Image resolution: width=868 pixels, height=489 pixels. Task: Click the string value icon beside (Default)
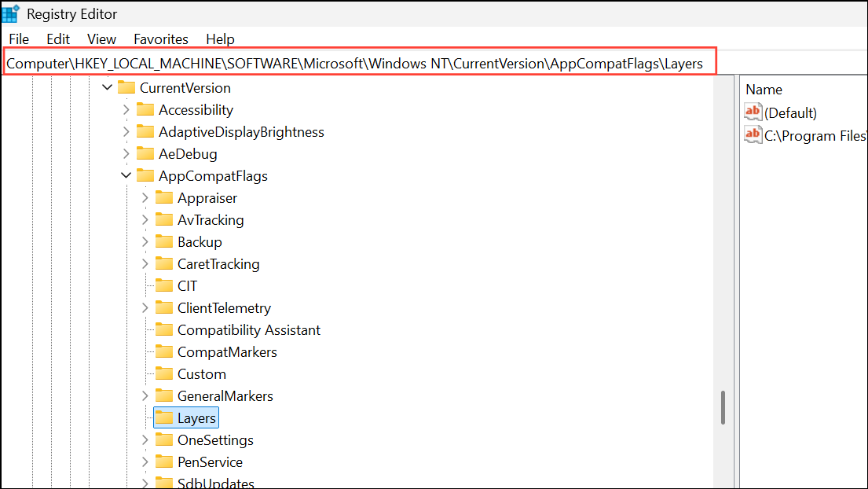click(753, 112)
